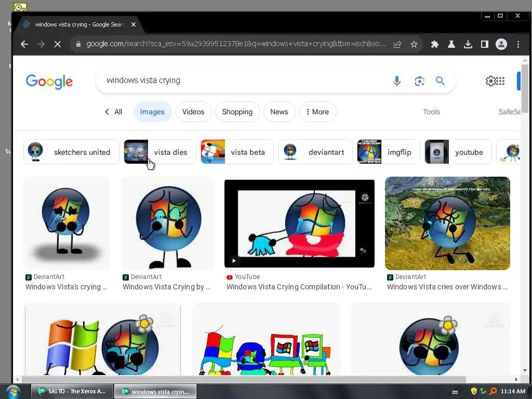The width and height of the screenshot is (532, 399).
Task: Open lone Vista orb with flower thumbnail
Action: (x=430, y=339)
